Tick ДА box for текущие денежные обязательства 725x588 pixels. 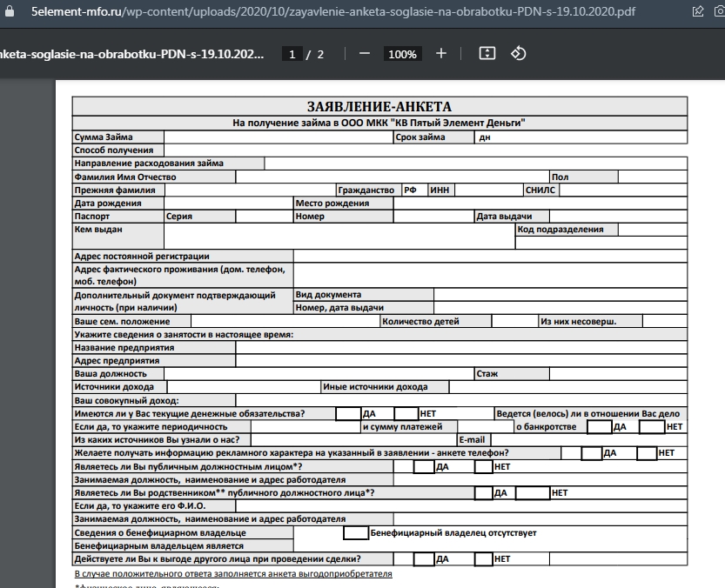[347, 414]
